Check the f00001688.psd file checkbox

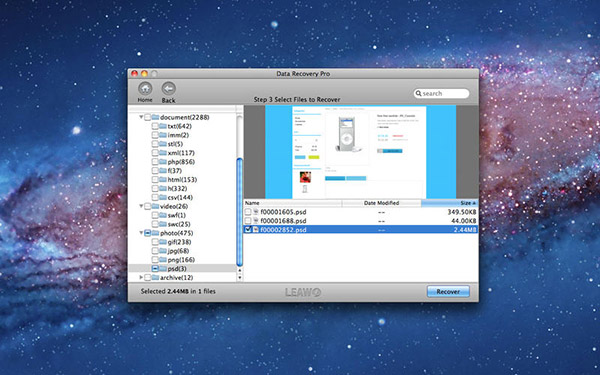point(248,221)
